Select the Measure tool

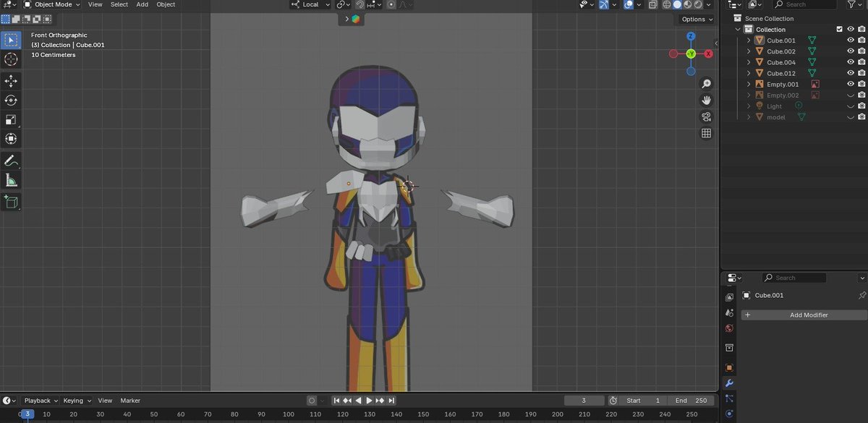click(11, 180)
